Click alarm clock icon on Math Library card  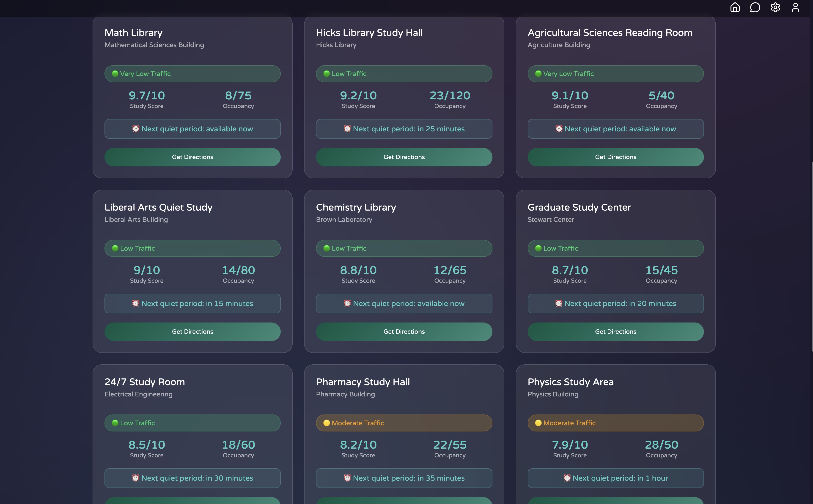(136, 129)
